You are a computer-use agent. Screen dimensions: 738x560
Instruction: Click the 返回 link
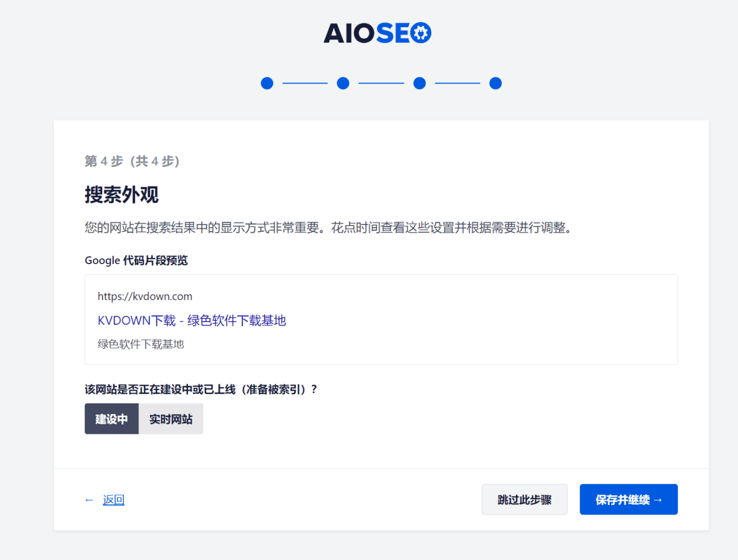pyautogui.click(x=114, y=499)
